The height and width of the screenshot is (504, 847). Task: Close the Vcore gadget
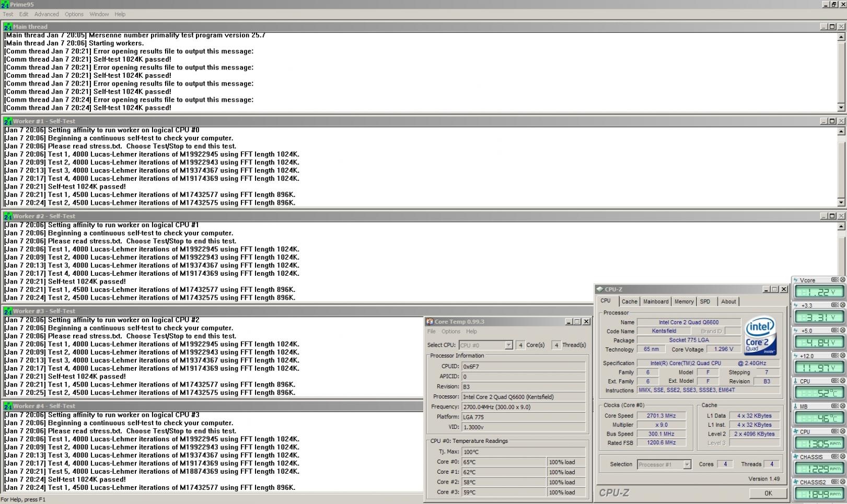tap(842, 280)
